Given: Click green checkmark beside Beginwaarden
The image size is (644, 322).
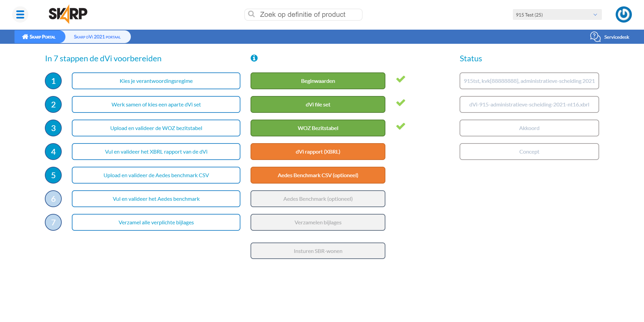Looking at the screenshot, I should tap(401, 79).
